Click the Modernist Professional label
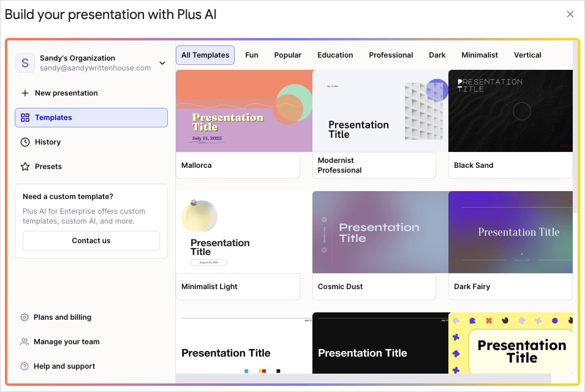 click(x=339, y=165)
